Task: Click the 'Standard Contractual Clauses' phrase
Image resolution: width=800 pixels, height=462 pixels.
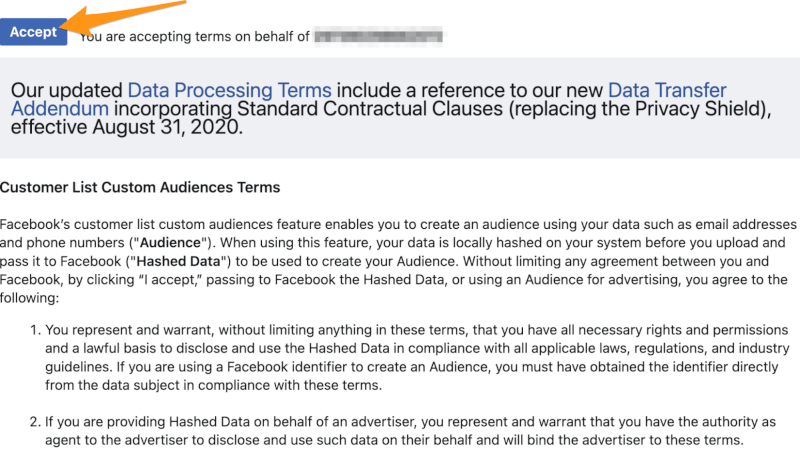Action: click(370, 109)
